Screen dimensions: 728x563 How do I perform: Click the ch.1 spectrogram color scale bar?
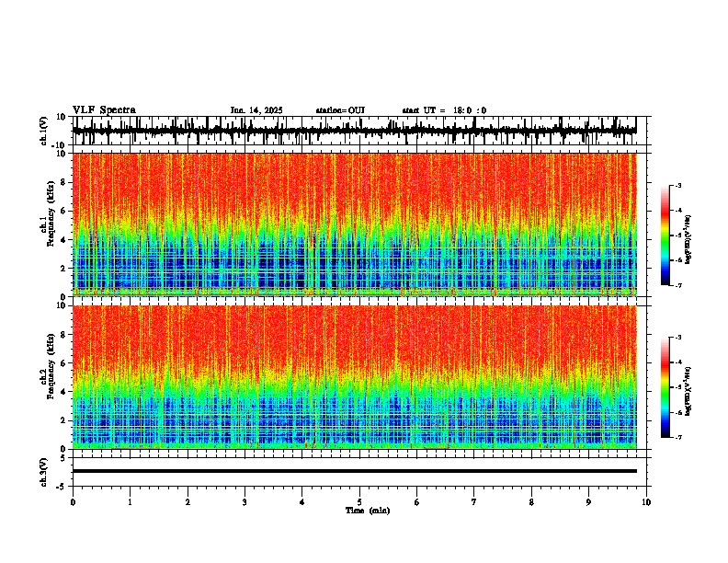665,236
